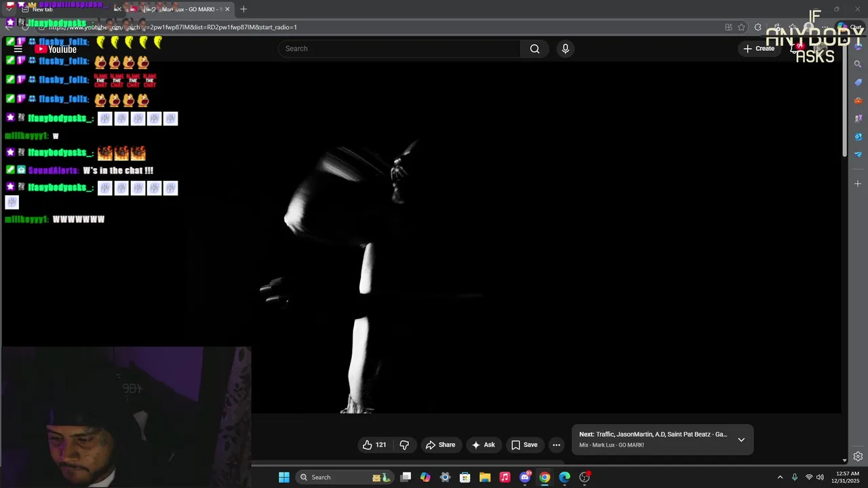
Task: Open File Explorer from the taskbar
Action: point(485,477)
